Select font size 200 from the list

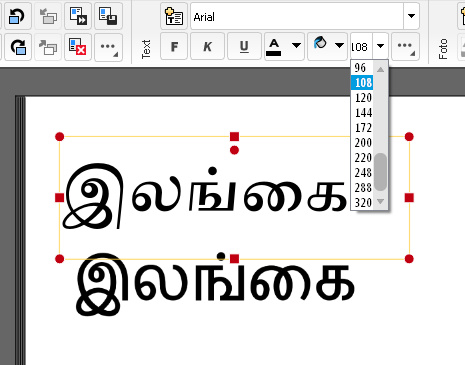[363, 143]
